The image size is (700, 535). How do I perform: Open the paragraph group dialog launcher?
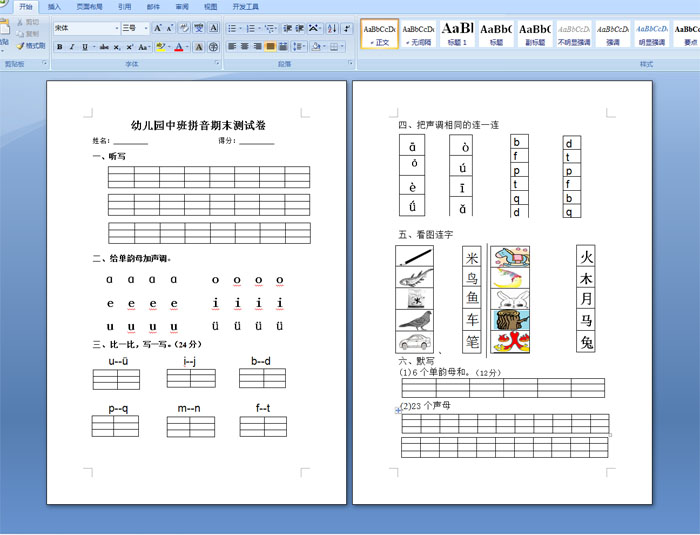(350, 63)
